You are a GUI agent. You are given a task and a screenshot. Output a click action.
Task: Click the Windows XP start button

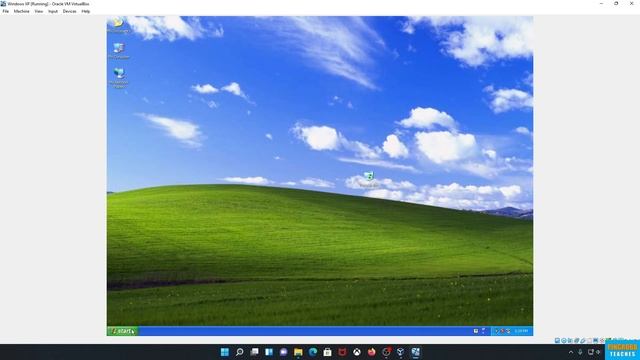click(x=122, y=331)
